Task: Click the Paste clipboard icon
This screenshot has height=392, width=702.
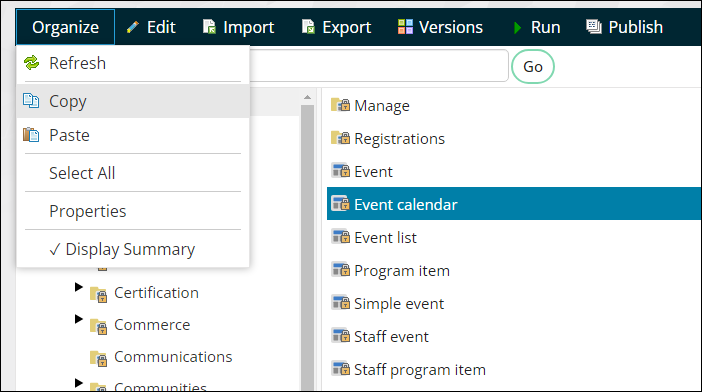Action: pos(31,134)
